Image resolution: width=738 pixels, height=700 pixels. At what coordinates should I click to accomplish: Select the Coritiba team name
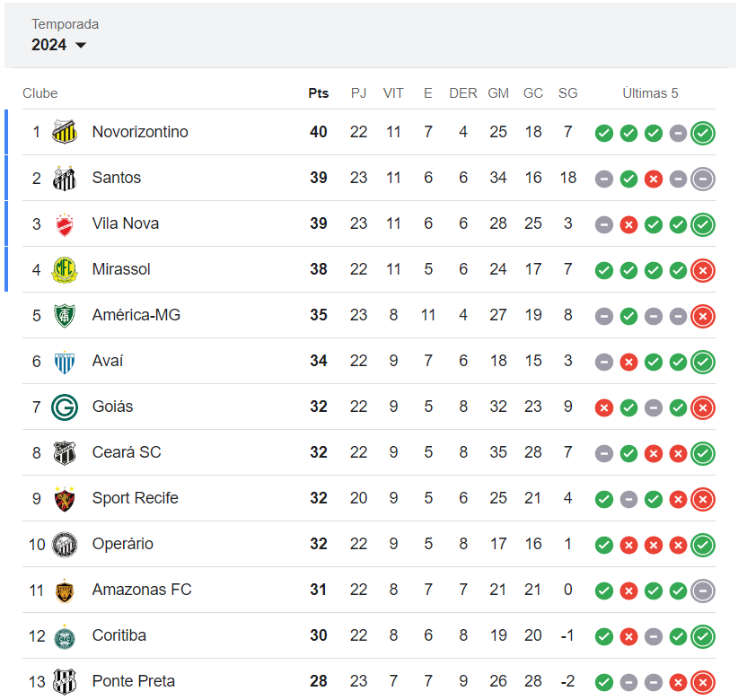click(x=119, y=635)
